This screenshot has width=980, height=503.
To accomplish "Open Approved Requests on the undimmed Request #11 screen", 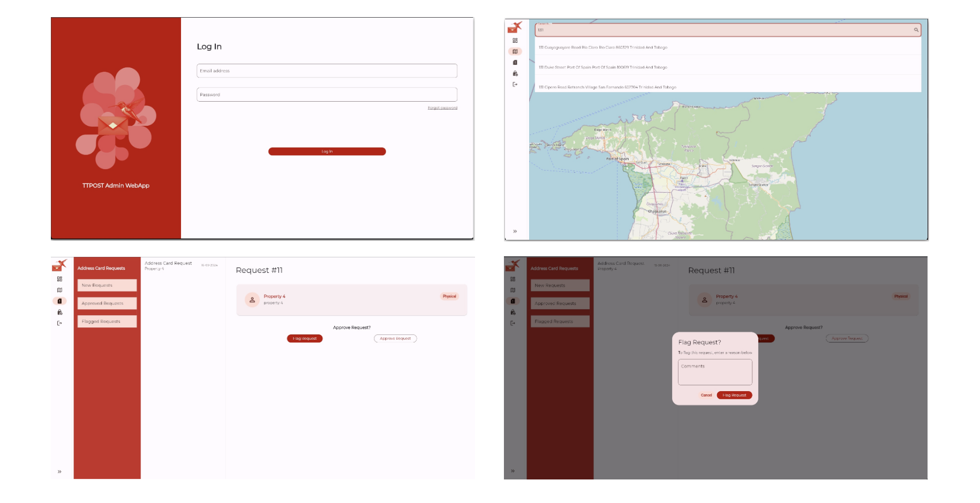I will coord(107,303).
